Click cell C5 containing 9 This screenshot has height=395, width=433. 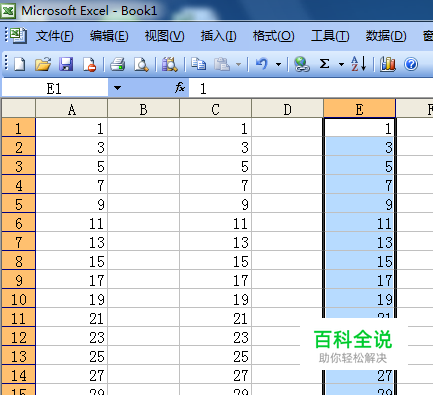click(215, 204)
